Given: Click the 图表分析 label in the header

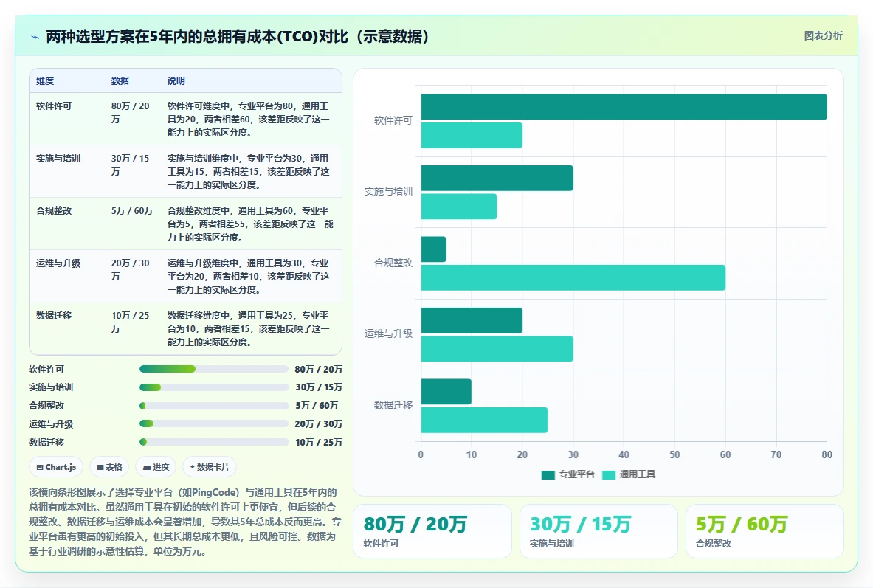Looking at the screenshot, I should 823,35.
